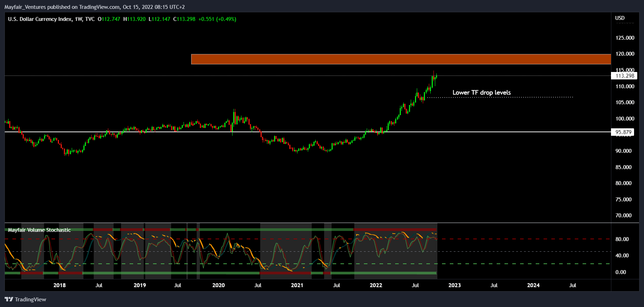This screenshot has width=644, height=307.
Task: Click the 0.00 stochastic axis label
Action: tap(621, 272)
